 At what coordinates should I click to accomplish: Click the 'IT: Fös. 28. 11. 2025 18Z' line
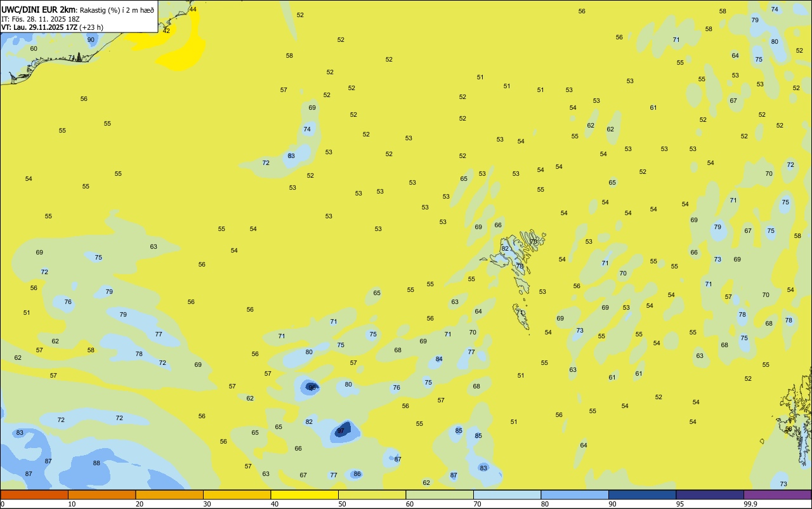(39, 19)
